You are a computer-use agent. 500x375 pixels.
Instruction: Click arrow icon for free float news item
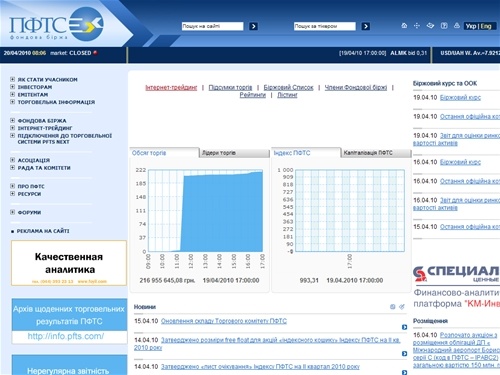404,354
